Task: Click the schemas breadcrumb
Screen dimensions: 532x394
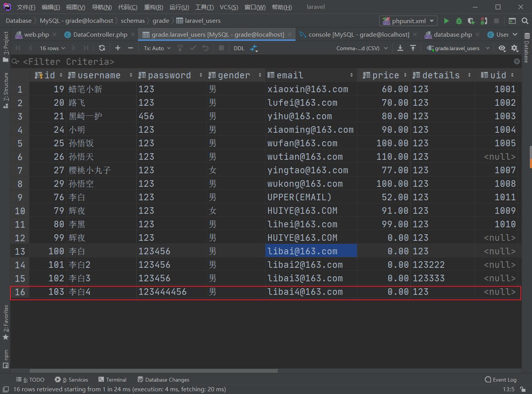Action: (x=133, y=21)
